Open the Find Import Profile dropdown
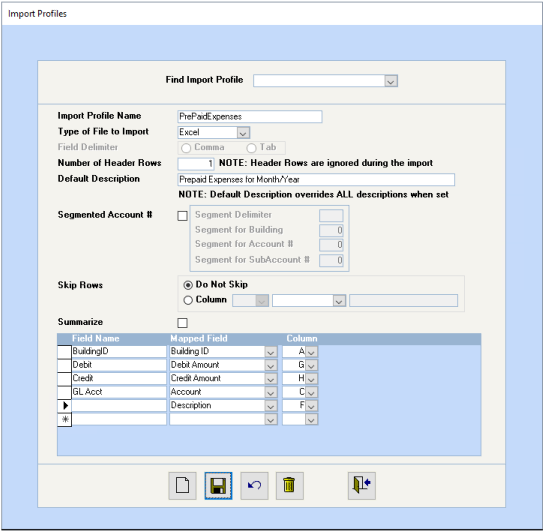 (x=391, y=81)
